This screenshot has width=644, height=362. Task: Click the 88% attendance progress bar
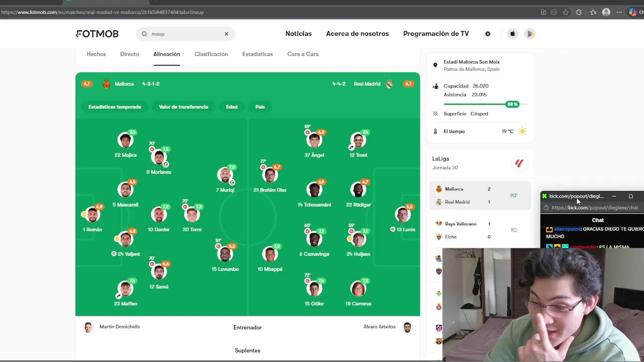click(486, 105)
